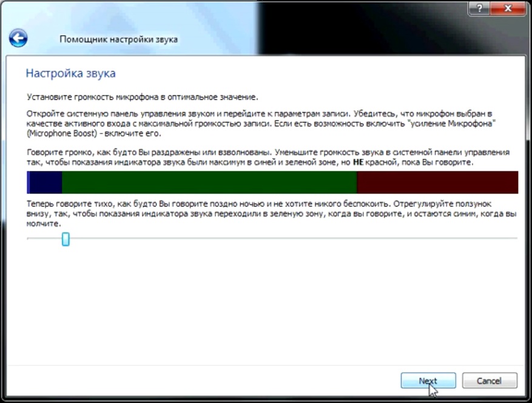532x403 pixels.
Task: Click the red zone of the sound indicator
Action: pyautogui.click(x=437, y=182)
